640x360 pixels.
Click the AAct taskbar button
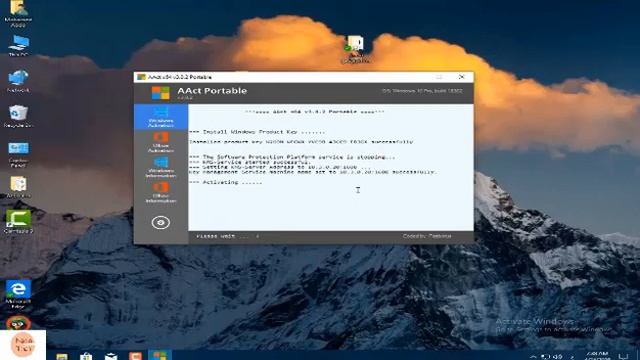coord(160,356)
